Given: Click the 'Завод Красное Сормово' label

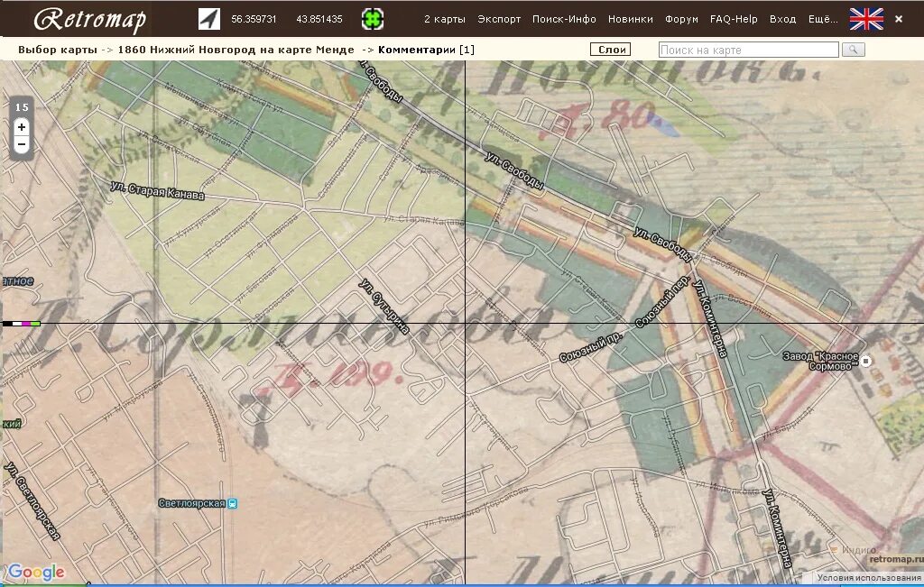Looking at the screenshot, I should pyautogui.click(x=820, y=361).
